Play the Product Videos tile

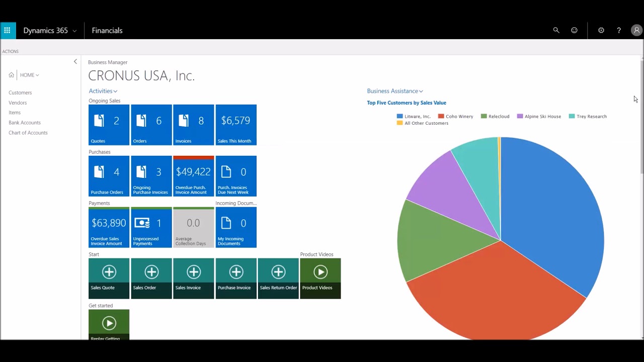point(320,278)
